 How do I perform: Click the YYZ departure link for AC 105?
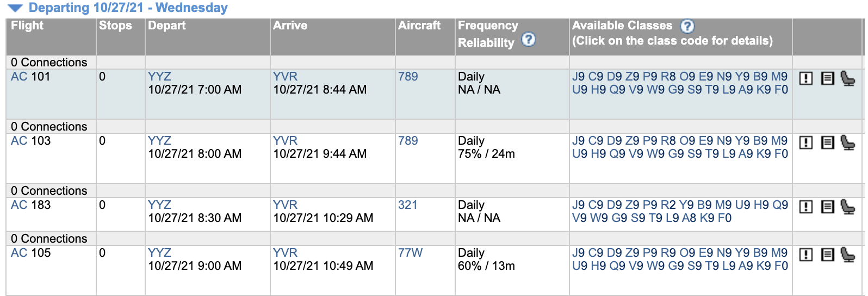pos(159,253)
